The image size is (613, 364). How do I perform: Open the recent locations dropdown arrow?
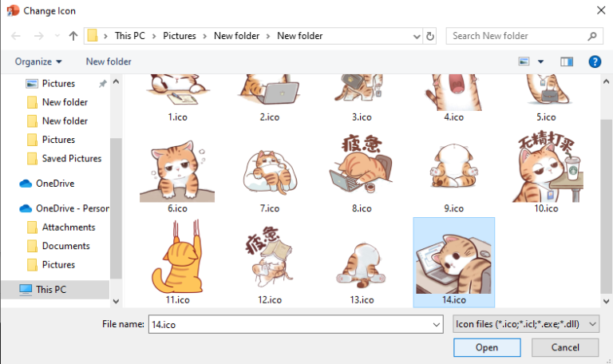click(x=57, y=36)
